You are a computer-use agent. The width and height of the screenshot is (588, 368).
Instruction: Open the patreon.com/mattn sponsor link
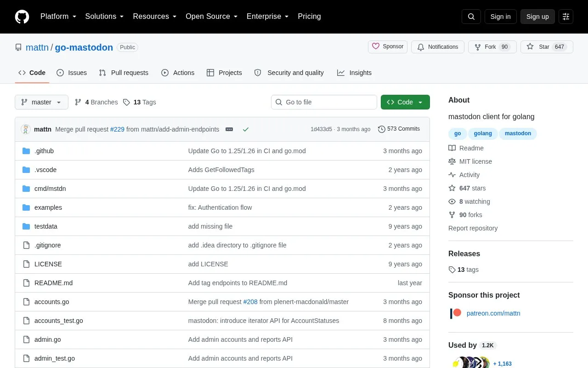click(x=493, y=313)
